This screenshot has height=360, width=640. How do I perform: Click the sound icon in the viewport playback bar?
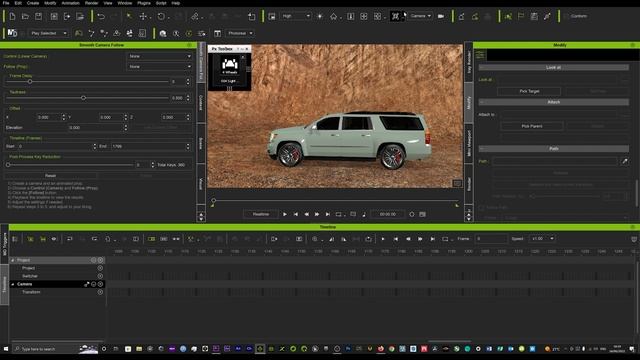tap(364, 214)
